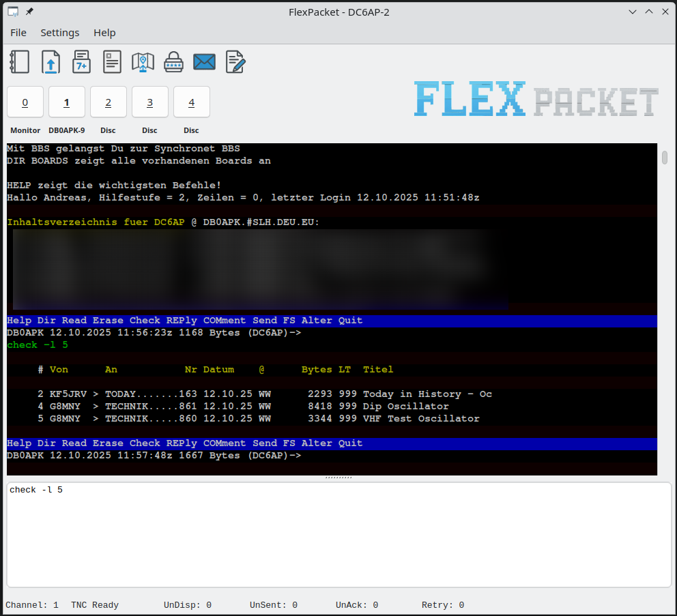Open the File menu
This screenshot has width=677, height=616.
(18, 33)
